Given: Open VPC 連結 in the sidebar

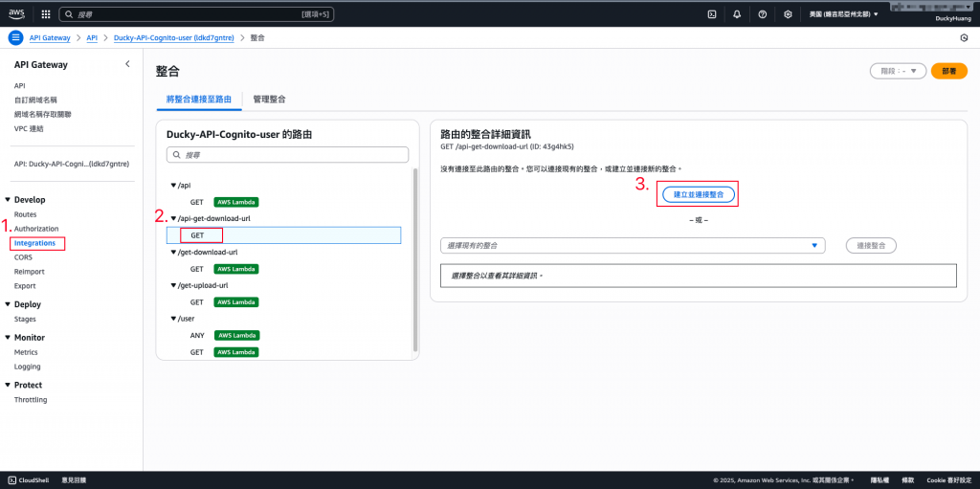Looking at the screenshot, I should (x=29, y=129).
